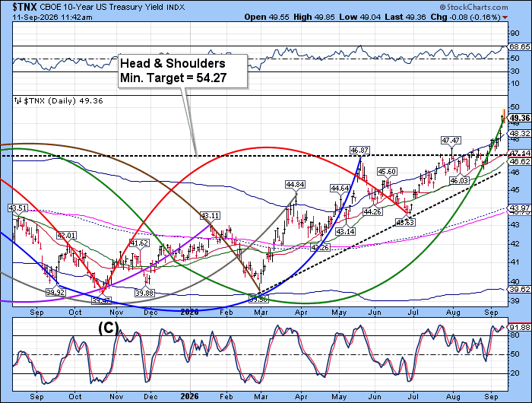Click the 39.56 March low label
The height and width of the screenshot is (403, 532).
point(258,299)
